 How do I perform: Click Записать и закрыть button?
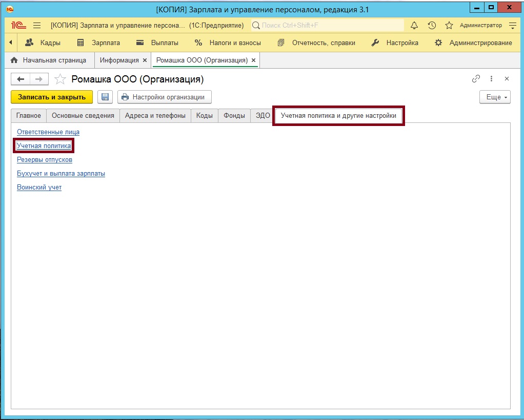(52, 97)
